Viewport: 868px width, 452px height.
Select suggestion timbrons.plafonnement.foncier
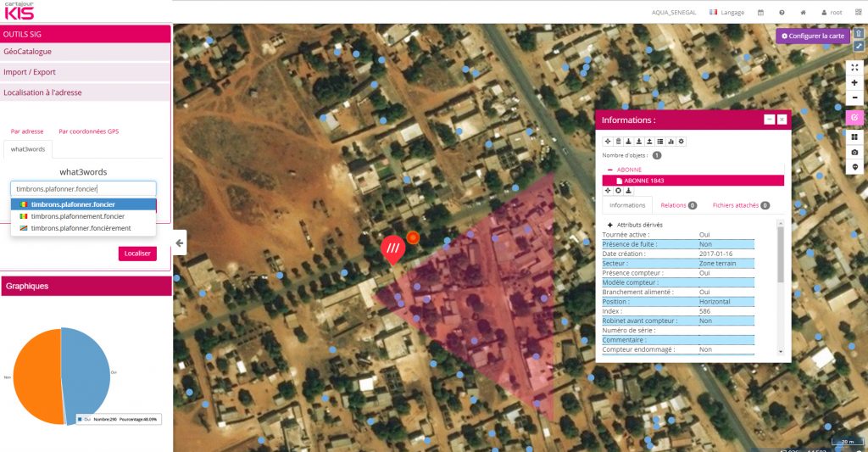(77, 216)
